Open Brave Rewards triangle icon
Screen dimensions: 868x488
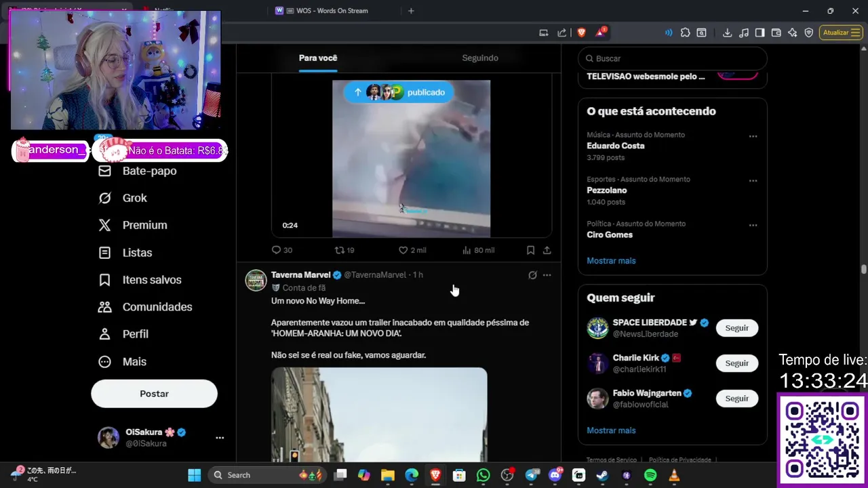pos(600,33)
